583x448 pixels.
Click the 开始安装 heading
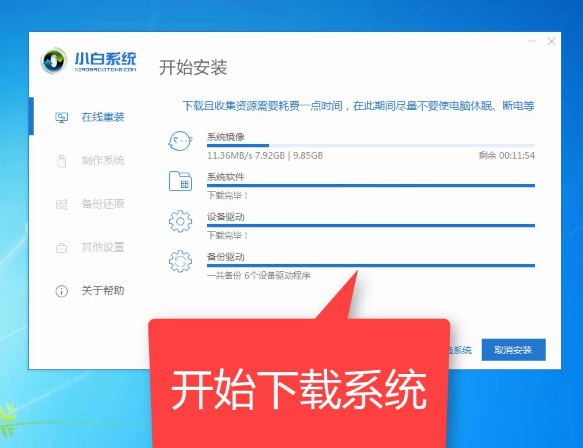tap(193, 68)
